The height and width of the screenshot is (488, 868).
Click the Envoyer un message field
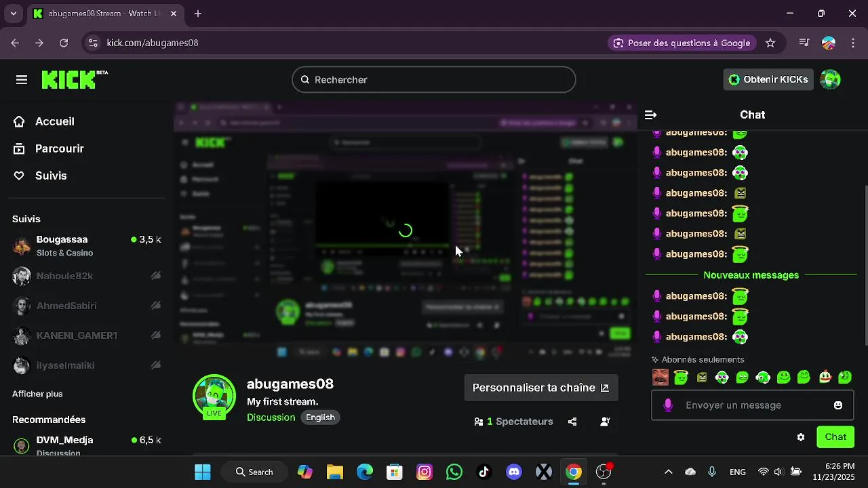pyautogui.click(x=752, y=405)
